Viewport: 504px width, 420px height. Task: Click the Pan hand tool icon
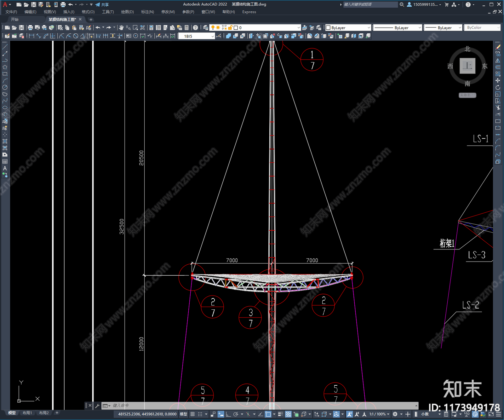(121, 28)
